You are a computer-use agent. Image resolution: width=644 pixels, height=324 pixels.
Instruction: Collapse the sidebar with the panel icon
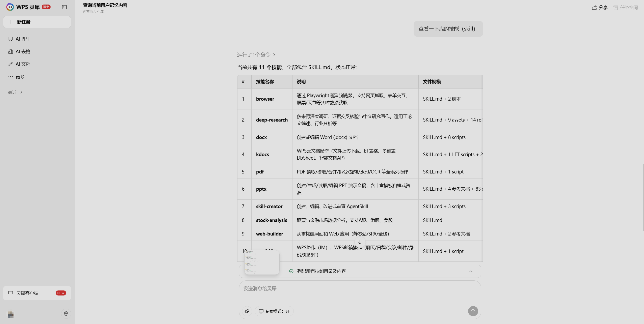coord(64,7)
